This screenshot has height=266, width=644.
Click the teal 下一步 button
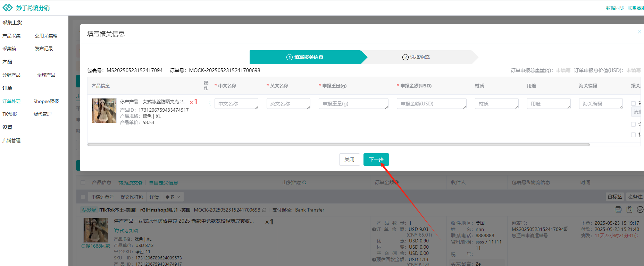click(x=376, y=160)
